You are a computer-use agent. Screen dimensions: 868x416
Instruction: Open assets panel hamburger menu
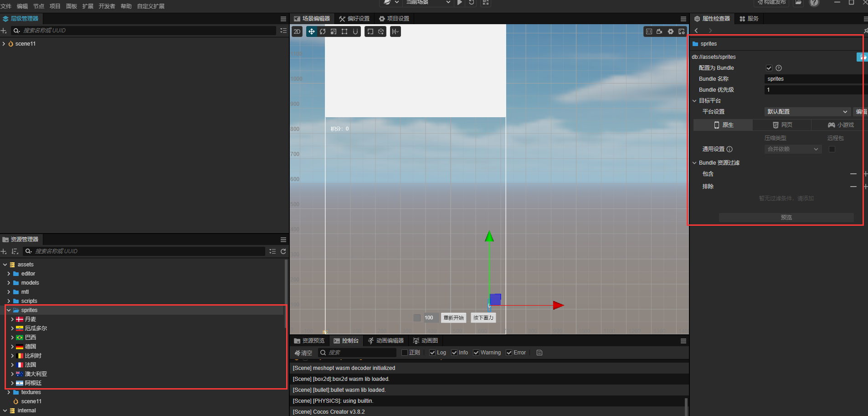tap(283, 239)
